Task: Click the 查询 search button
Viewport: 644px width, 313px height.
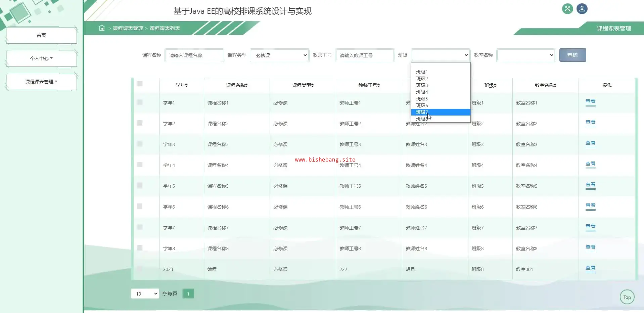Action: (x=572, y=55)
